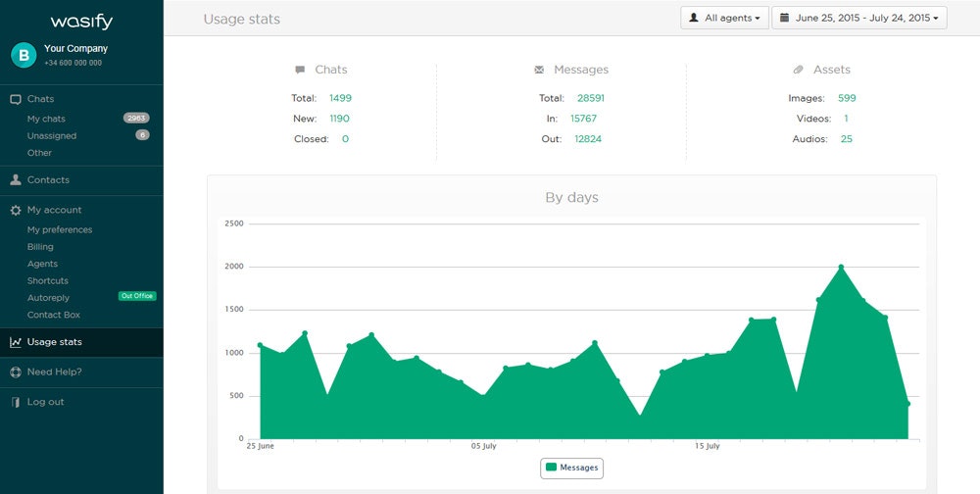980x494 pixels.
Task: Click the Usage stats page title
Action: click(x=242, y=20)
